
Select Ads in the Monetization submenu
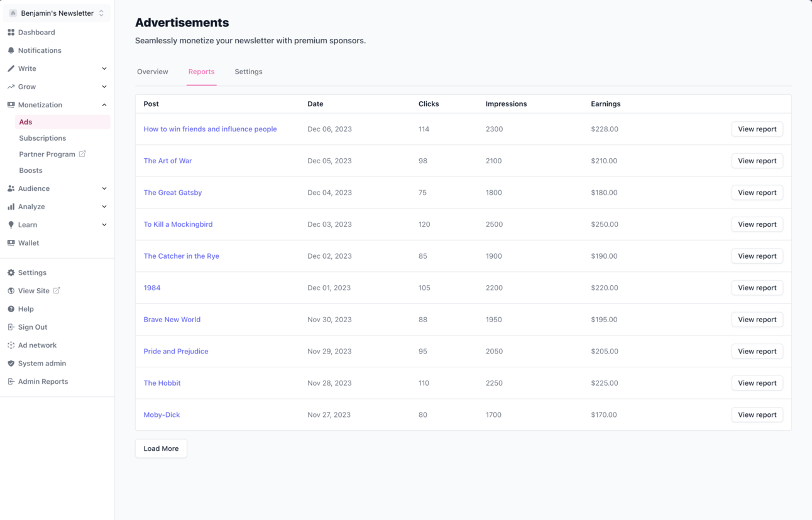62,122
